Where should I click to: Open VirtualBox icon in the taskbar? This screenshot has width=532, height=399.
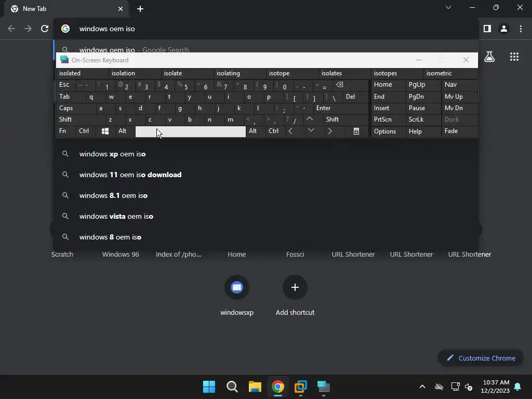[x=301, y=387]
